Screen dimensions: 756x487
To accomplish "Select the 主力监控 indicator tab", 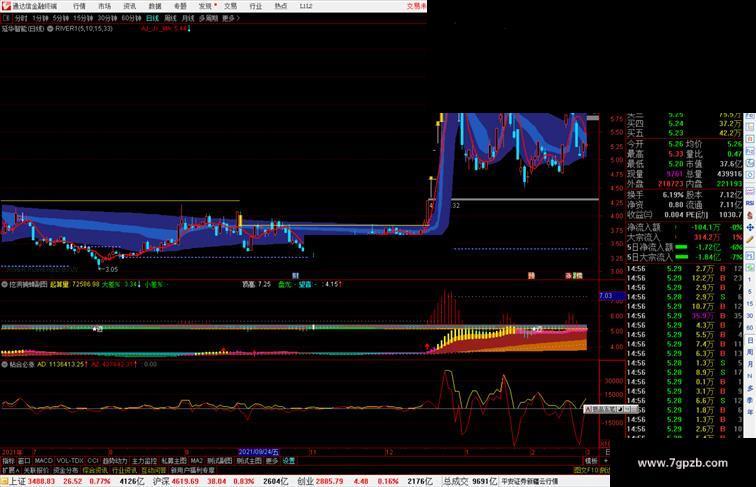I will 145,461.
